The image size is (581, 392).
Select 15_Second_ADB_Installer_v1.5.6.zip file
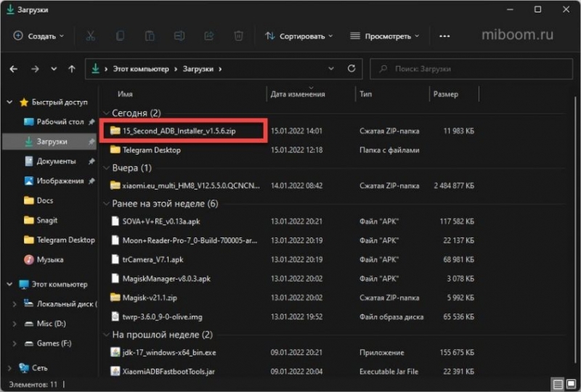[179, 131]
